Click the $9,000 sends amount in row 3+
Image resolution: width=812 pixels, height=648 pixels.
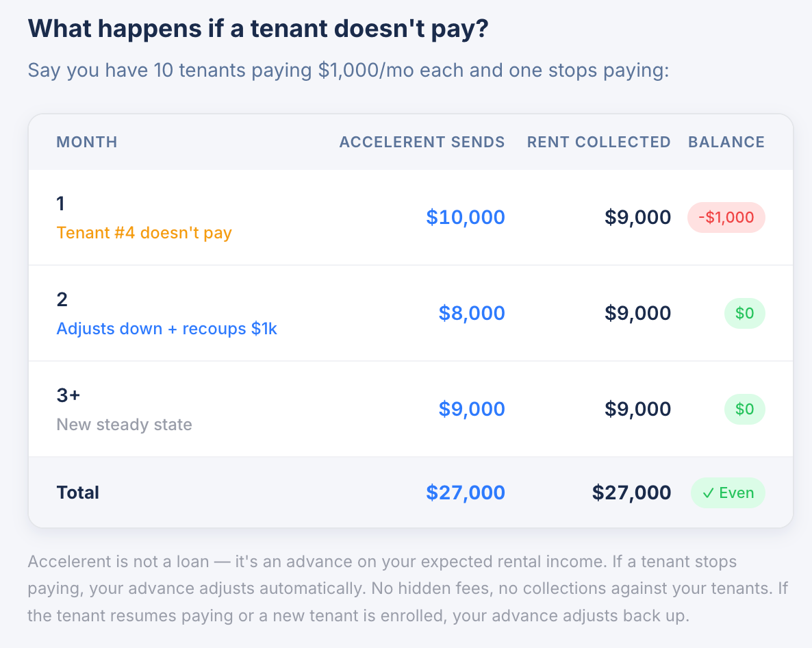click(472, 409)
